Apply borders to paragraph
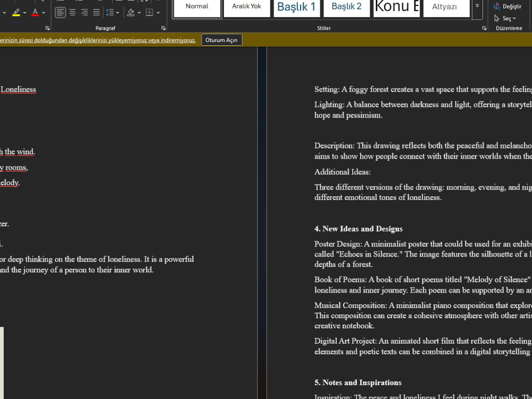The image size is (532, 399). (x=149, y=13)
